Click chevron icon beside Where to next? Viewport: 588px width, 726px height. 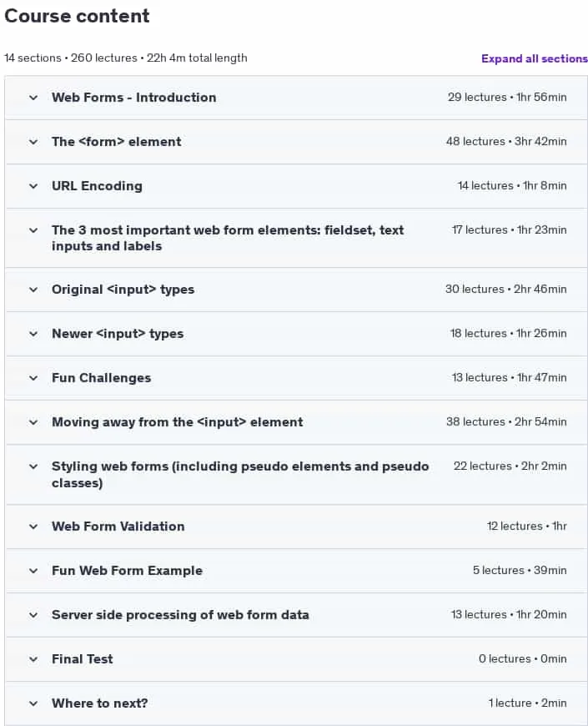click(x=33, y=703)
